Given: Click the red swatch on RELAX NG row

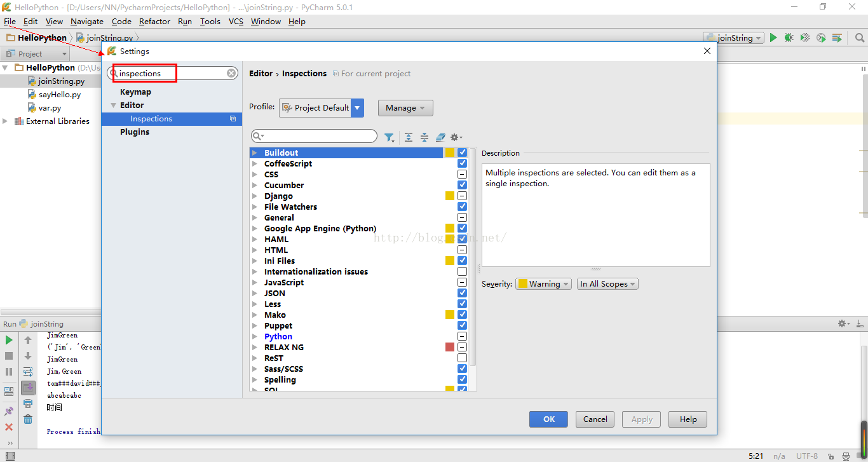Looking at the screenshot, I should coord(450,347).
